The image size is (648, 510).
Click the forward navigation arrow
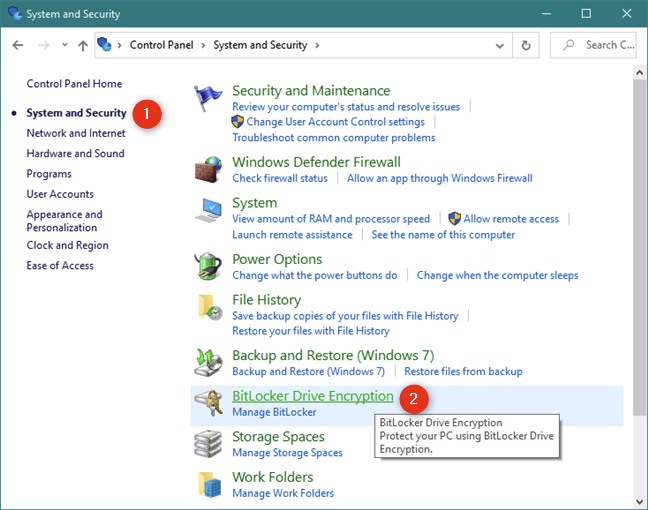click(44, 45)
